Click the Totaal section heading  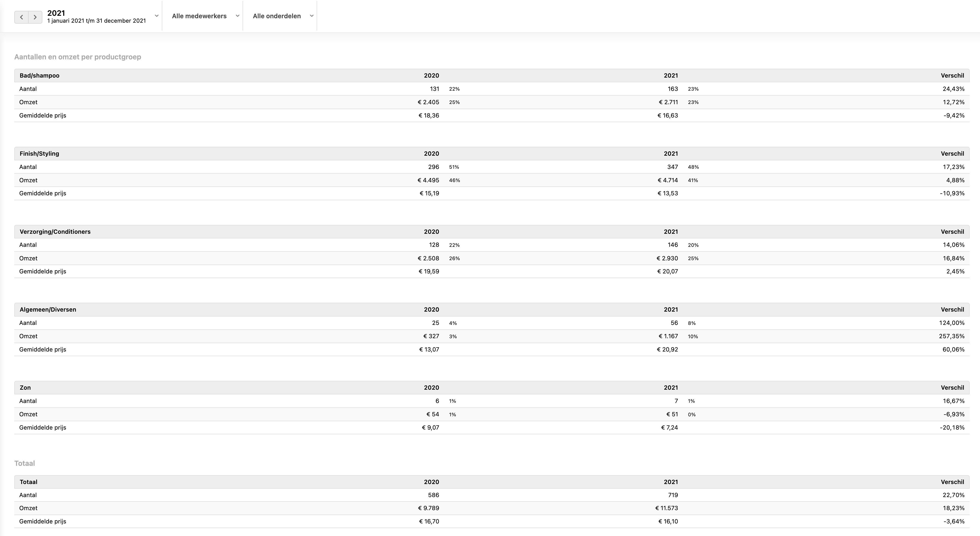(24, 463)
